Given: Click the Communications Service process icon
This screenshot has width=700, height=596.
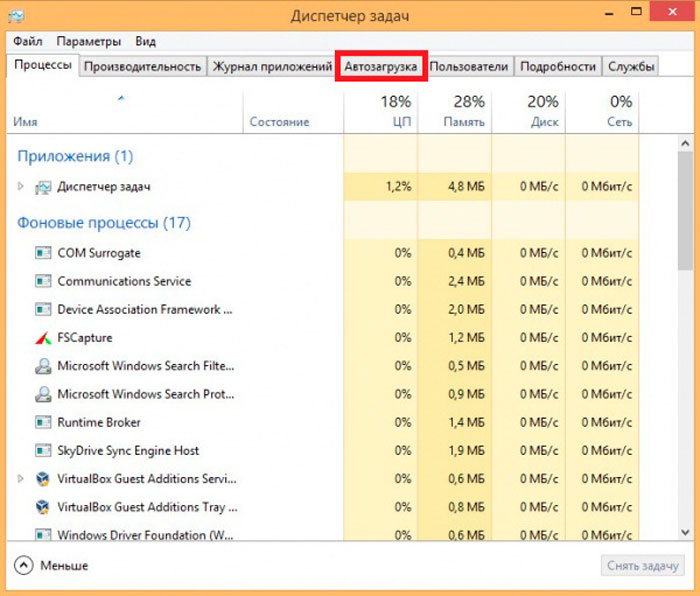Looking at the screenshot, I should point(43,282).
